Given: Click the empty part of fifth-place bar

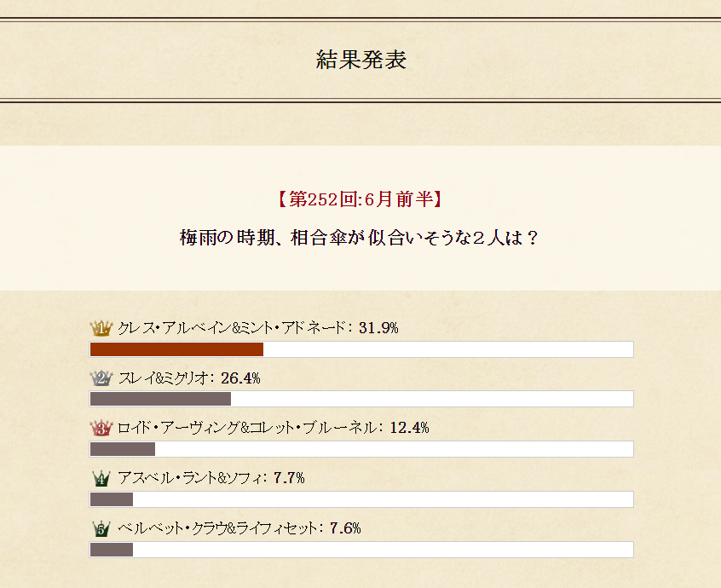Looking at the screenshot, I should click(x=383, y=550).
